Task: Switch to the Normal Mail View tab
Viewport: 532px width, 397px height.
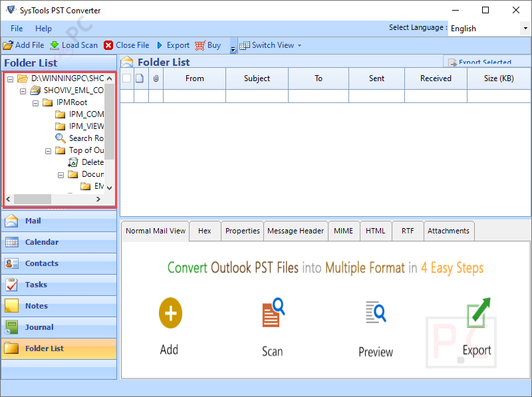Action: (156, 231)
